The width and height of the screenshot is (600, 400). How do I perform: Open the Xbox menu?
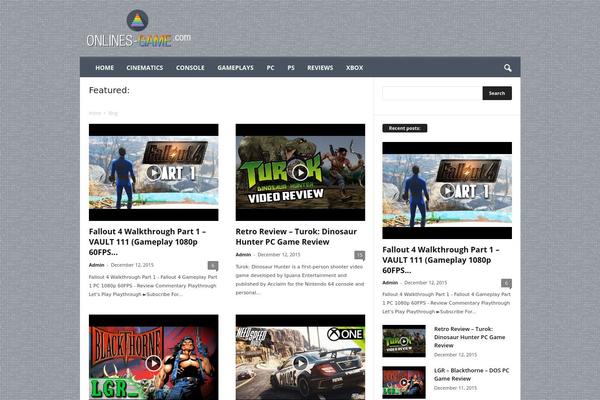354,68
